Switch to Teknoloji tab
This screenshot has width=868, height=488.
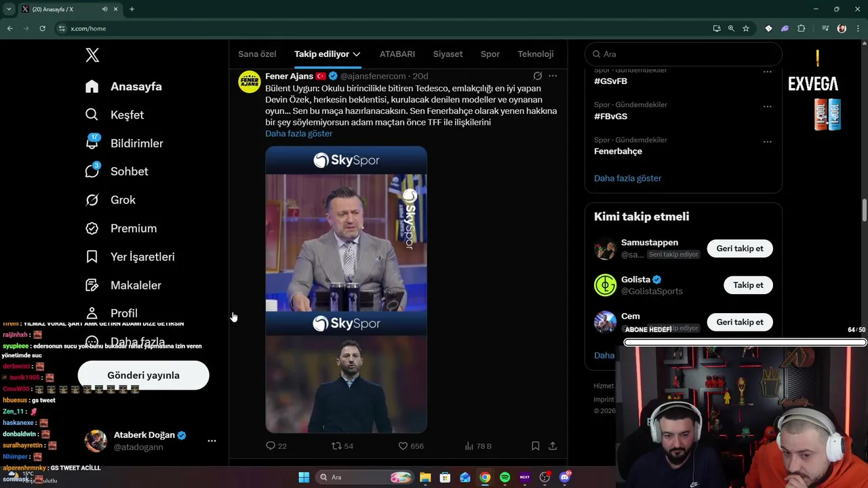(536, 54)
